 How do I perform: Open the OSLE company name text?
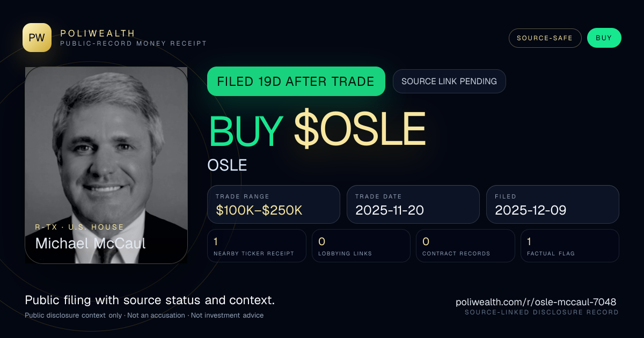(227, 165)
